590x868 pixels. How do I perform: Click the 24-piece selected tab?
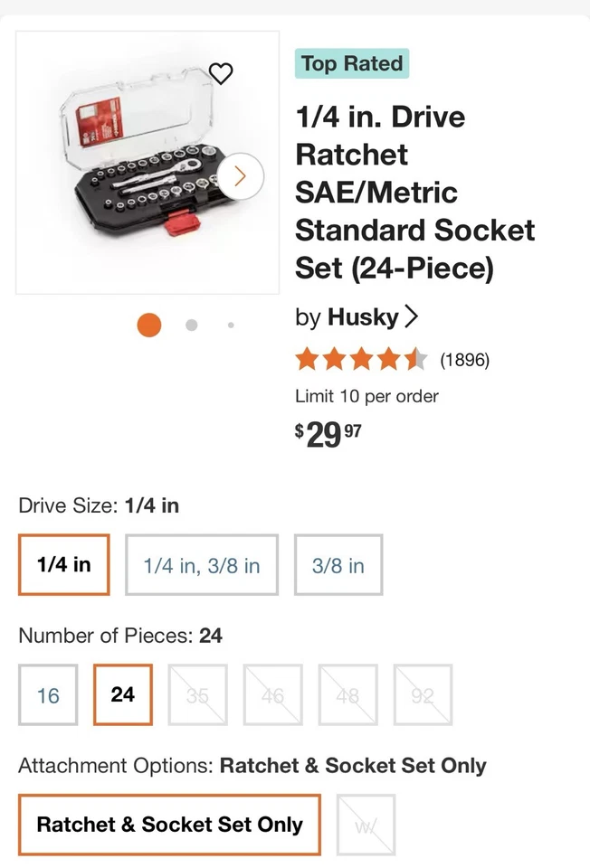click(x=123, y=694)
